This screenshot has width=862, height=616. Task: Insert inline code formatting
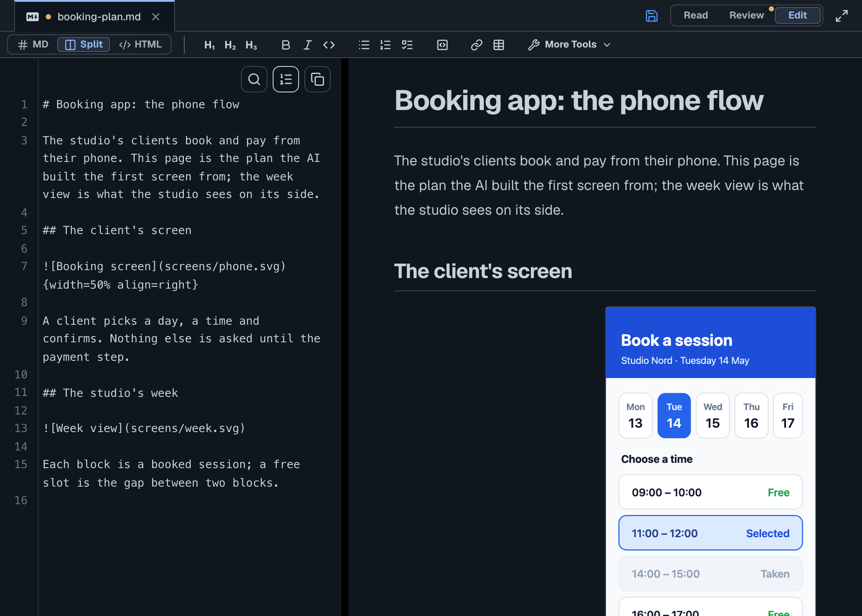coord(329,45)
